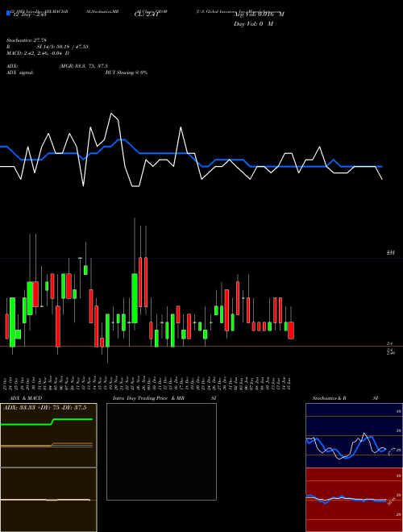403x532 pixels.
Task: Click the 'CL: 2.41' closing price label
Action: click(x=146, y=15)
